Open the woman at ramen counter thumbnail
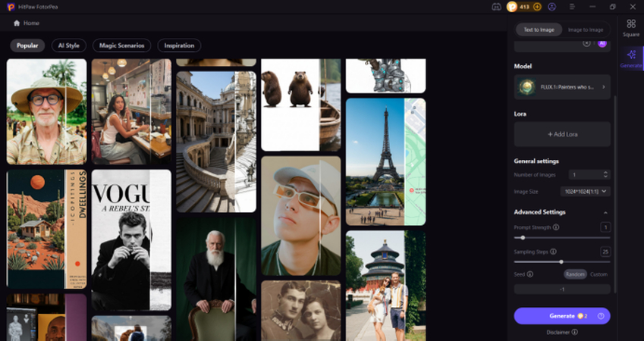The image size is (644, 341). pos(131,111)
